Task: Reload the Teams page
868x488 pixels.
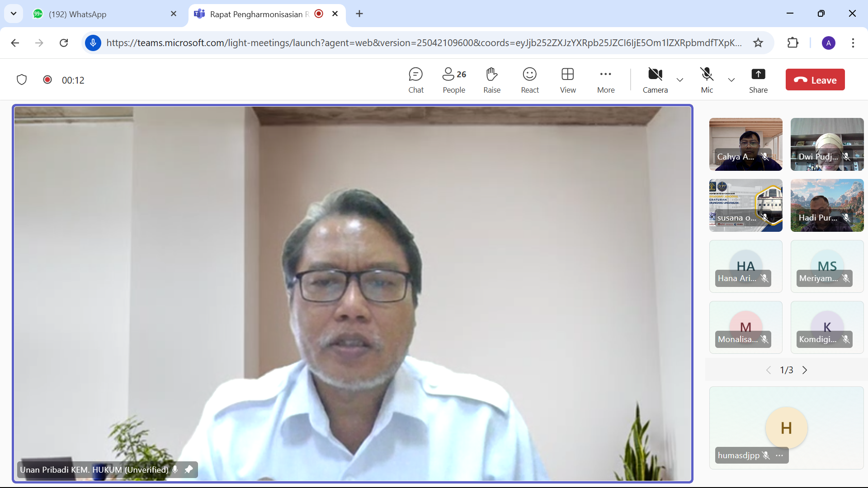Action: click(x=64, y=43)
